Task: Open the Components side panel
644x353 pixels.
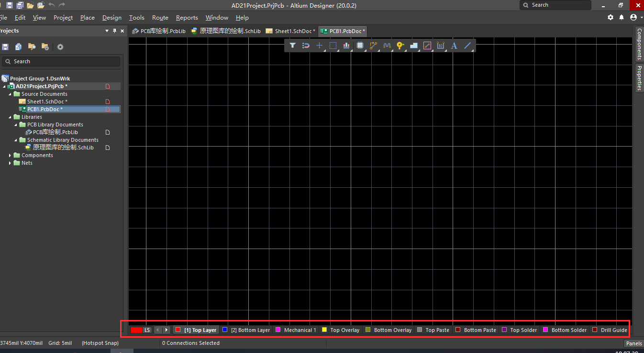Action: point(639,44)
